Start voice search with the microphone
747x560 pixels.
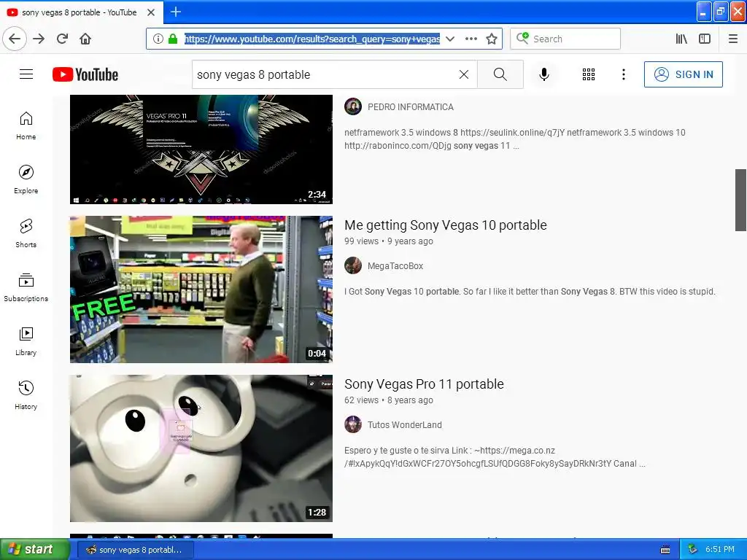[x=544, y=74]
